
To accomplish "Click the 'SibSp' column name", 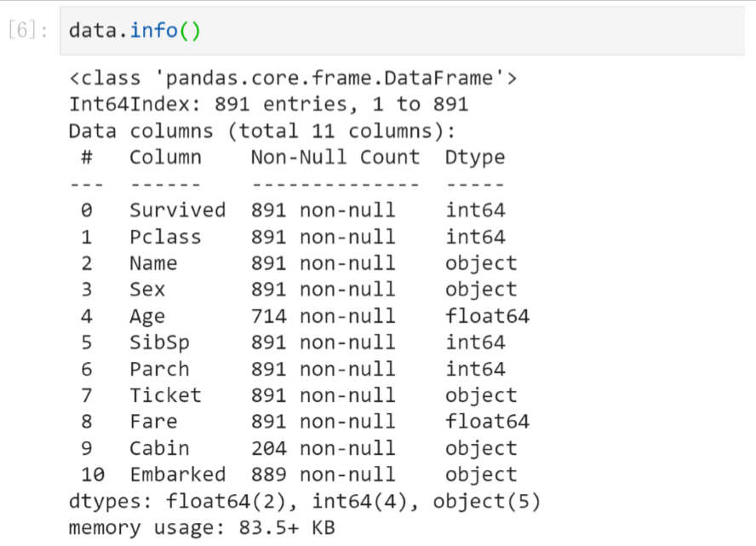I will [159, 342].
